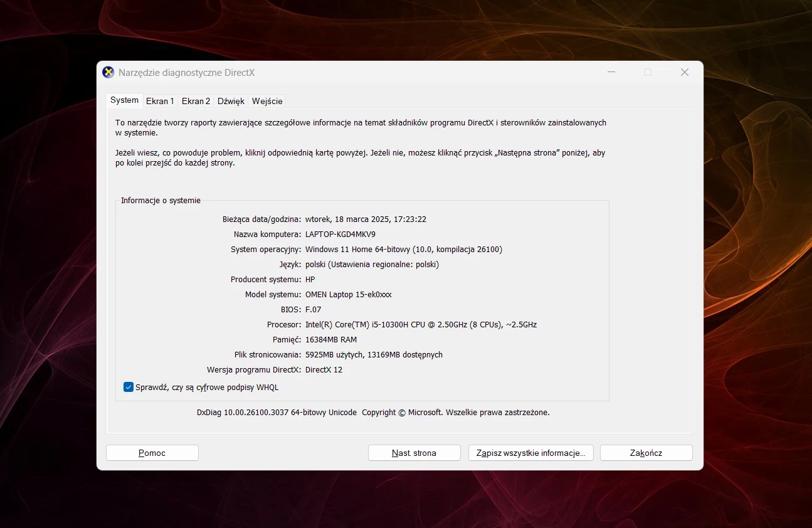Open the Wejście tab

[267, 101]
